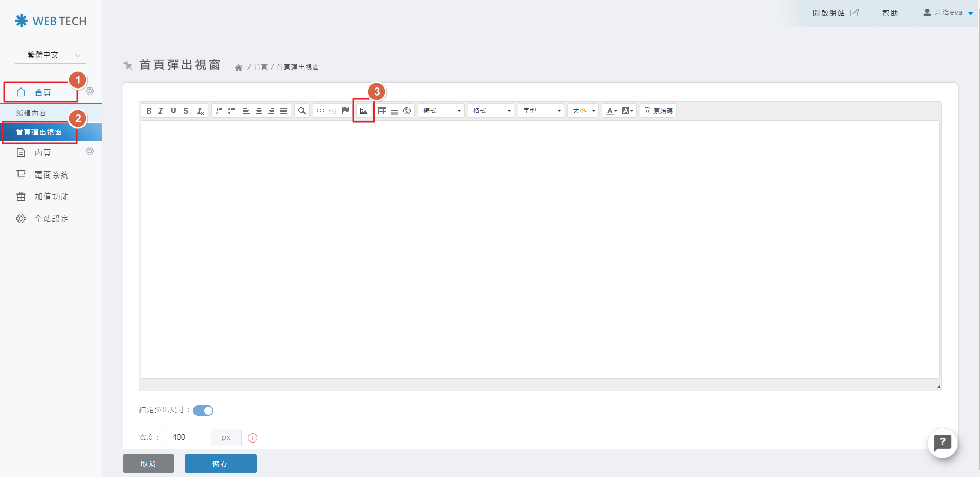Insert a hyperlink with the link icon
Image resolution: width=980 pixels, height=477 pixels.
[320, 111]
